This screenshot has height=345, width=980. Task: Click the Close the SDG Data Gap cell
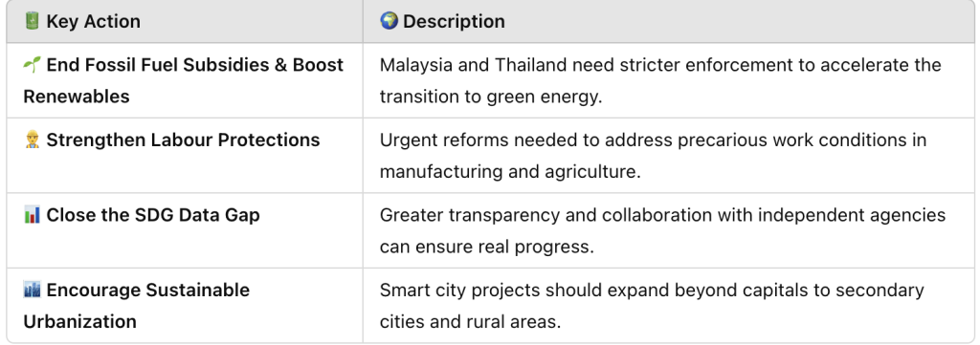[185, 230]
